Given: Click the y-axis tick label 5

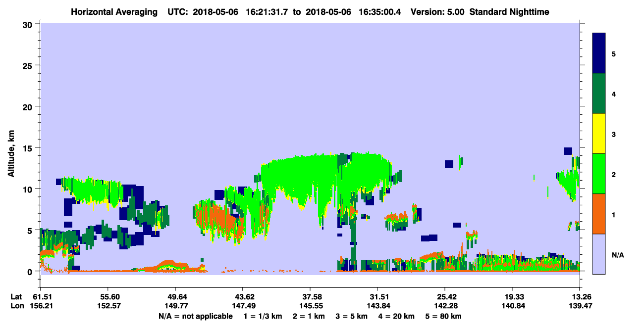Looking at the screenshot, I should [x=31, y=230].
